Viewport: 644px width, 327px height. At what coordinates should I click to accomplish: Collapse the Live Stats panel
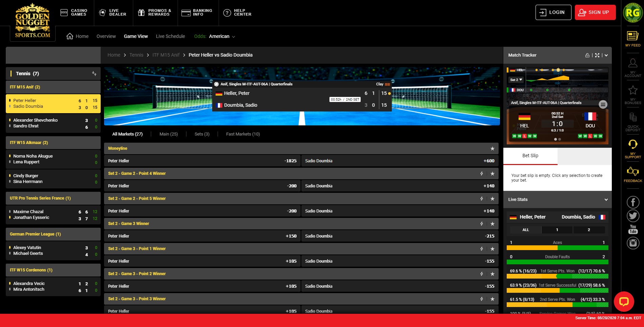tap(606, 200)
